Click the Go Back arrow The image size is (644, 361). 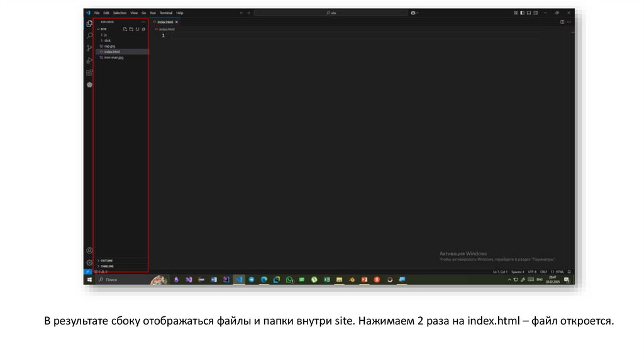coord(241,13)
